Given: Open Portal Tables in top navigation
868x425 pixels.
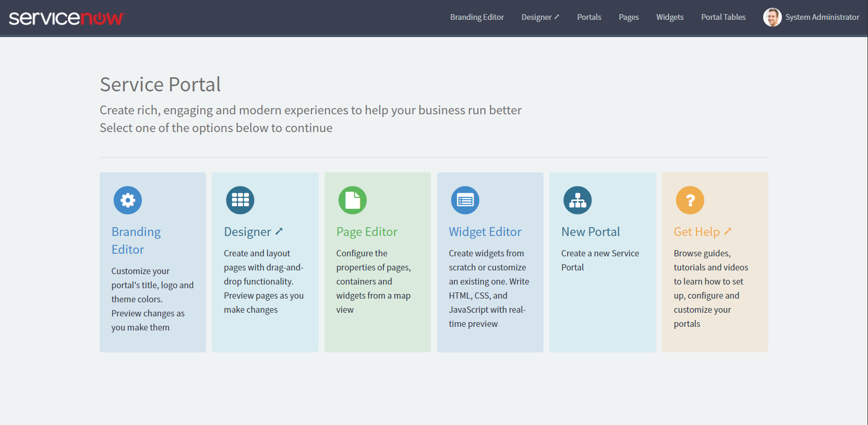Looking at the screenshot, I should click(x=723, y=17).
